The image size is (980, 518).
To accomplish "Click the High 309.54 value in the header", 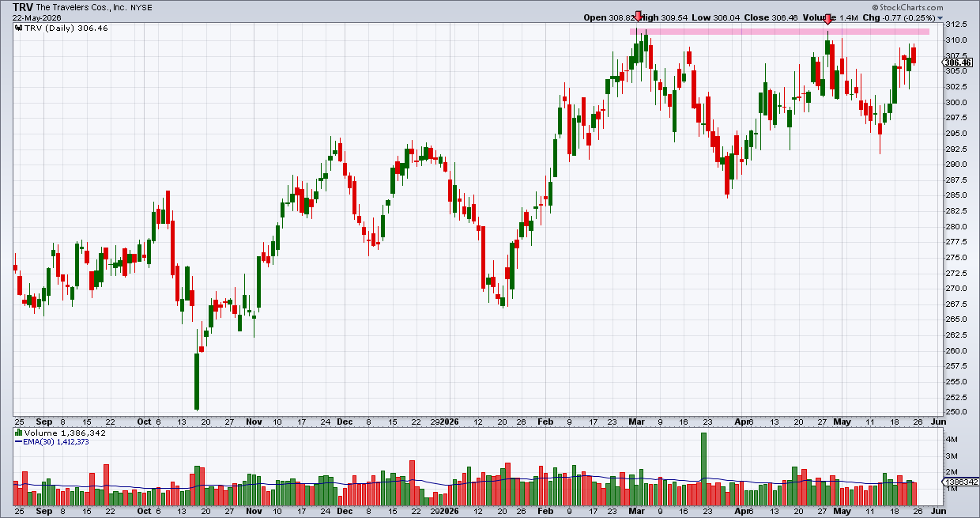I will pyautogui.click(x=665, y=17).
